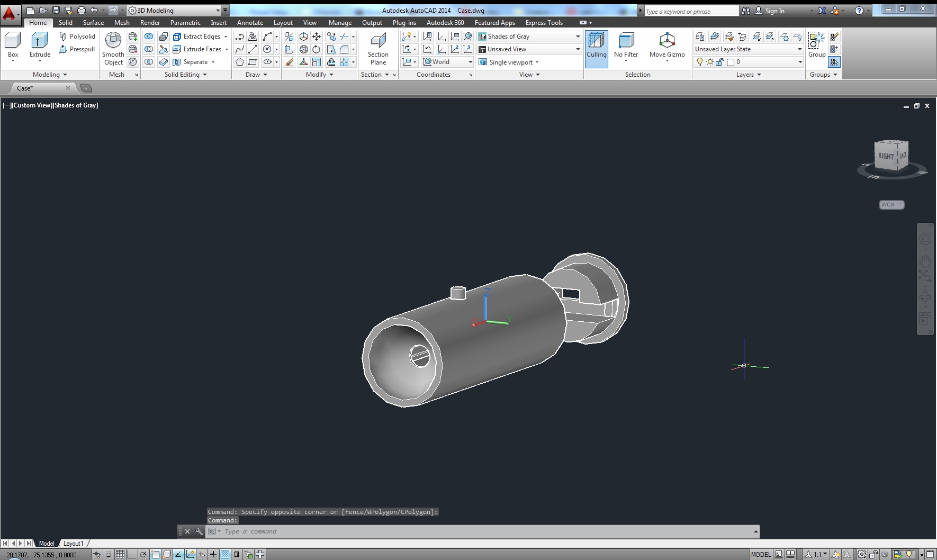Click the RIGHT face of the ViewCube
Viewport: 937px width, 560px height.
click(x=885, y=157)
